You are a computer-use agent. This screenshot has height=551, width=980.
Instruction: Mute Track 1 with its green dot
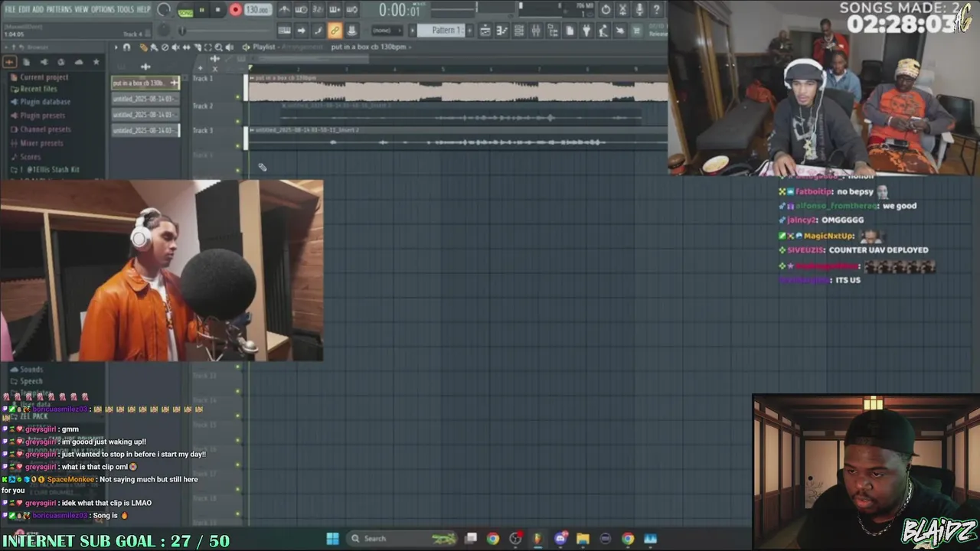[x=238, y=96]
